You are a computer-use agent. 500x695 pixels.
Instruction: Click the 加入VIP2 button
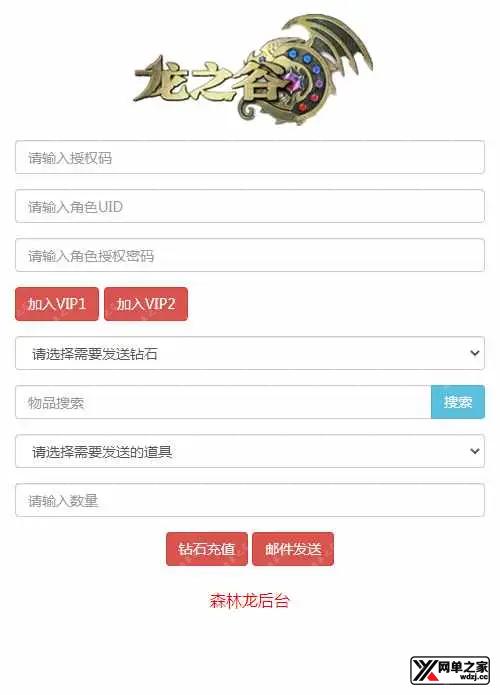(146, 304)
